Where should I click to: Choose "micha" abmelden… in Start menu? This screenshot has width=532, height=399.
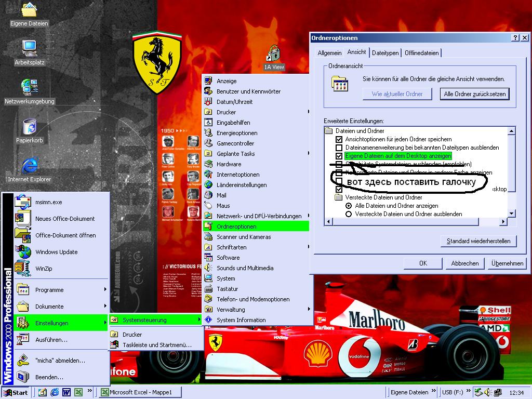(62, 361)
